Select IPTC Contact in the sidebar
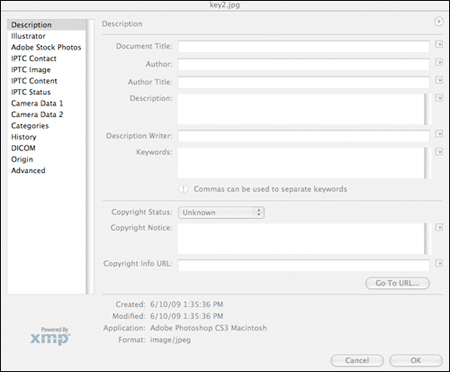Image resolution: width=450 pixels, height=372 pixels. (x=34, y=59)
